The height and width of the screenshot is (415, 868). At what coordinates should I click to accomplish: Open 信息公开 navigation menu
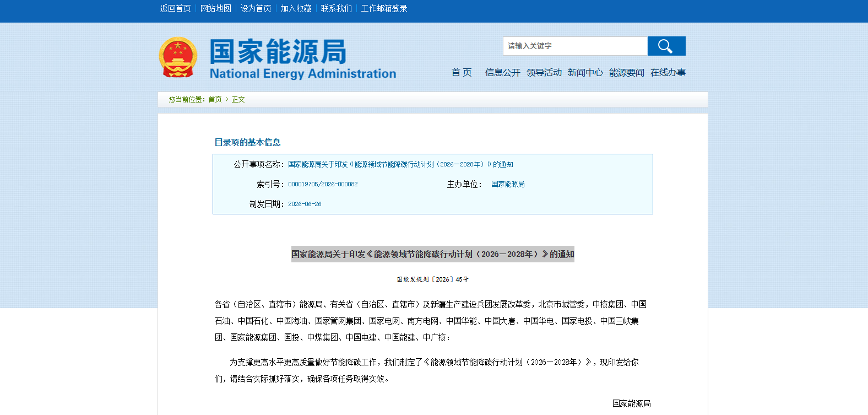(x=503, y=73)
